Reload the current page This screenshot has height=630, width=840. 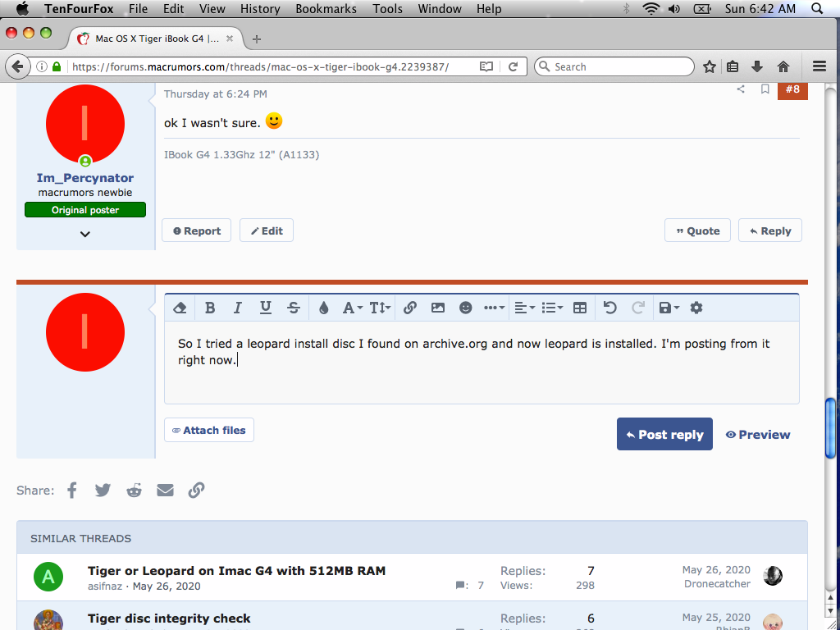click(x=514, y=66)
